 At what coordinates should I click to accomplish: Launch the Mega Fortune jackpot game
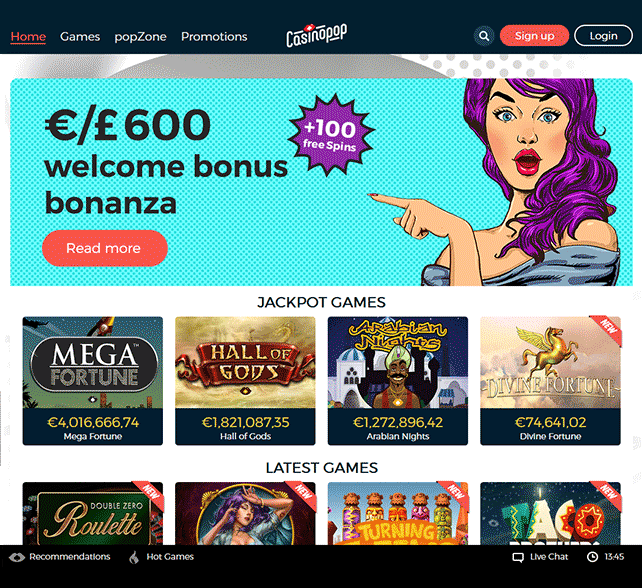point(93,380)
